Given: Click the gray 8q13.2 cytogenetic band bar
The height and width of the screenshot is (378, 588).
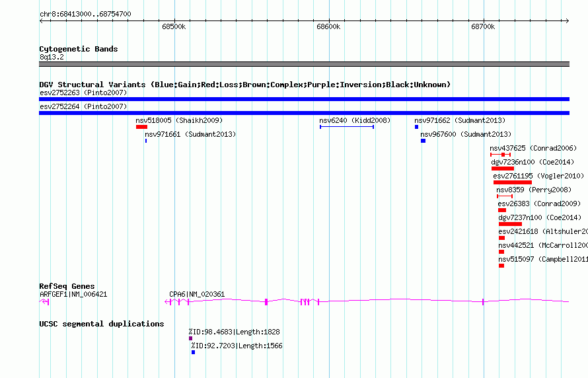Looking at the screenshot, I should [304, 64].
